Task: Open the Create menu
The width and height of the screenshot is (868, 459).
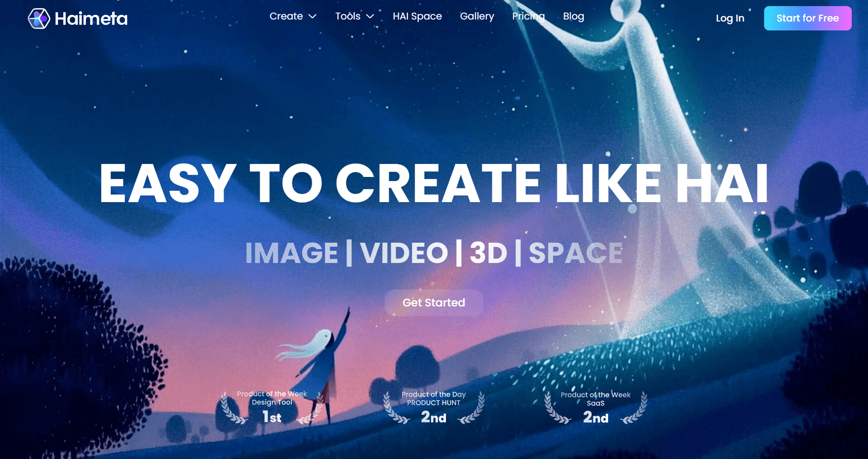Action: [x=286, y=16]
